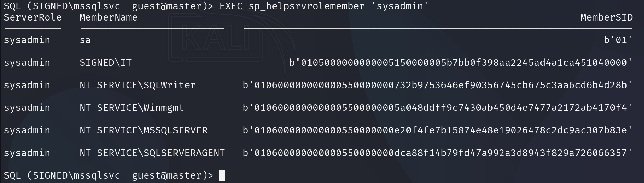Click the SID value in the SQLWriter row
Screen dimensions: 644x183
point(437,85)
